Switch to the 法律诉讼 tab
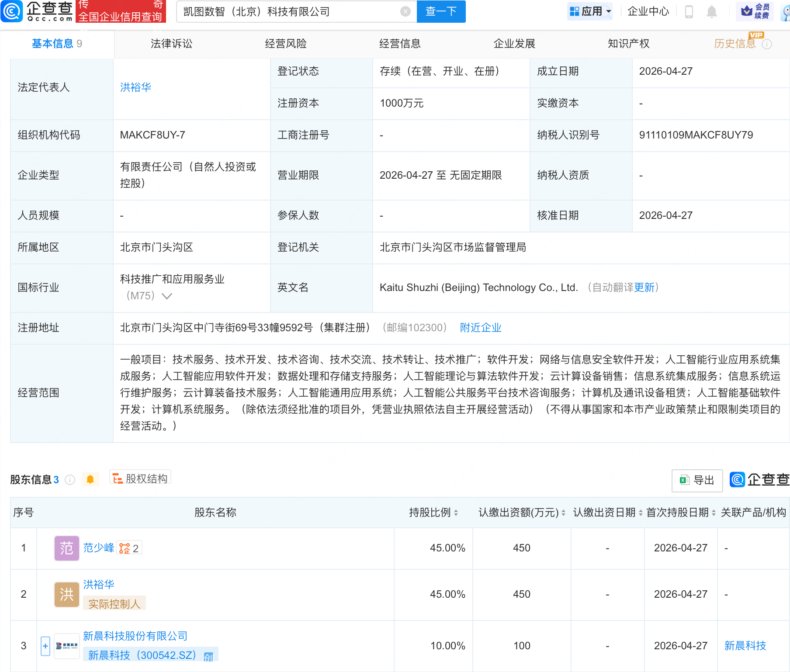 [171, 44]
